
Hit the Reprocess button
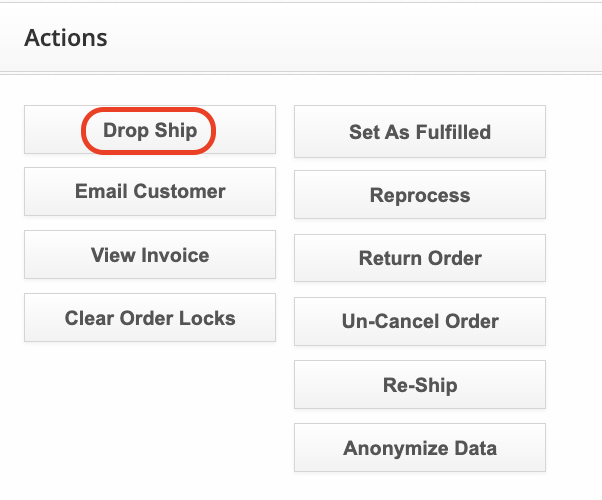coord(420,195)
